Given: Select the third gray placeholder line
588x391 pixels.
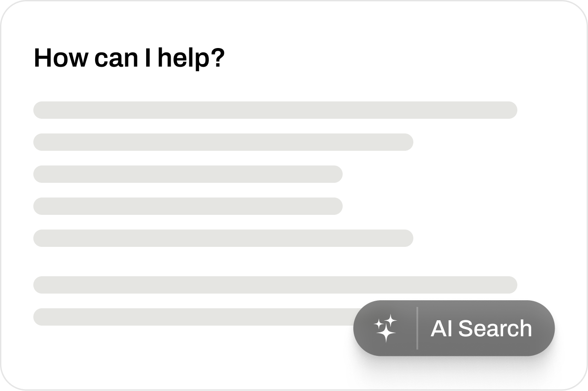Looking at the screenshot, I should click(x=188, y=174).
